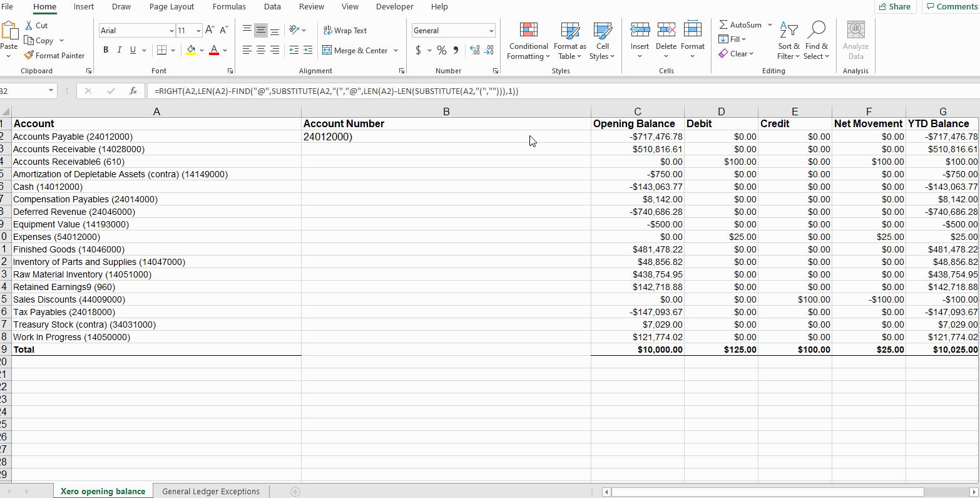The height and width of the screenshot is (498, 980).
Task: Decrease the cell indent
Action: tap(294, 50)
